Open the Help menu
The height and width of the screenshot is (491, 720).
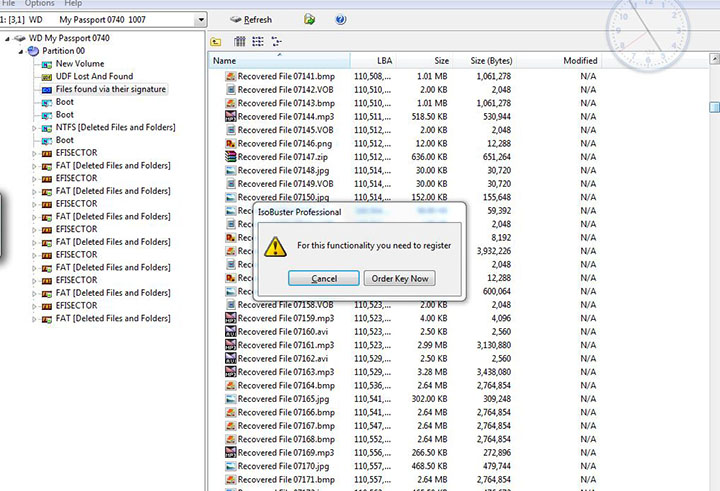point(73,3)
